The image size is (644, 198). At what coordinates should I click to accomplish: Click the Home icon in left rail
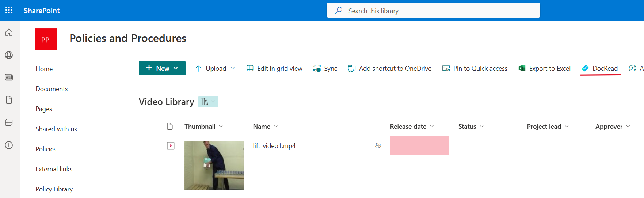coord(9,32)
